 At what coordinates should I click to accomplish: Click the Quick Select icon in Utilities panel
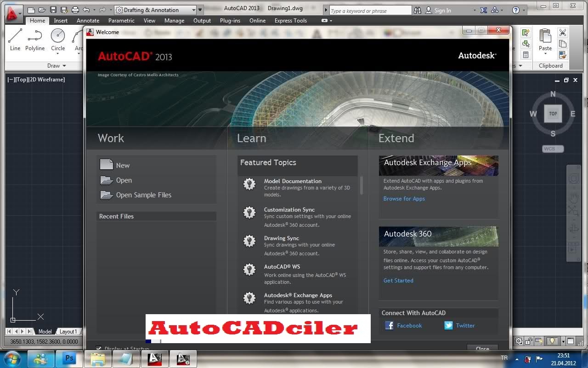point(526,33)
